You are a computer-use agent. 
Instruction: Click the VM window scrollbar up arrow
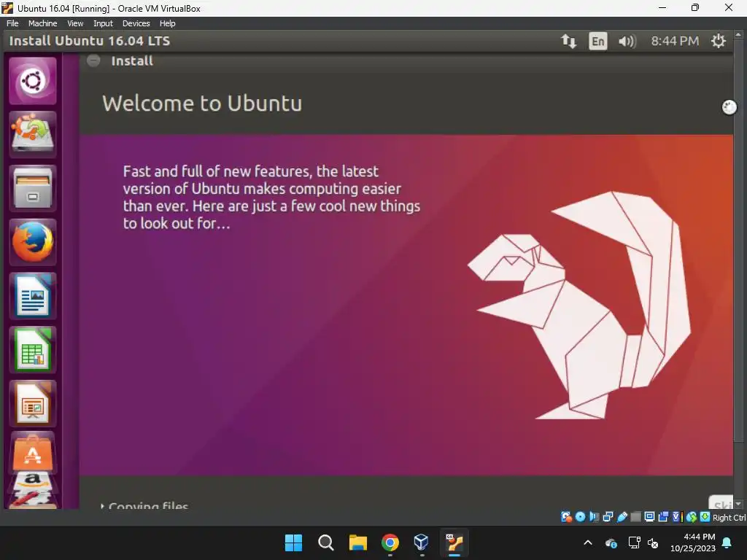tap(738, 35)
